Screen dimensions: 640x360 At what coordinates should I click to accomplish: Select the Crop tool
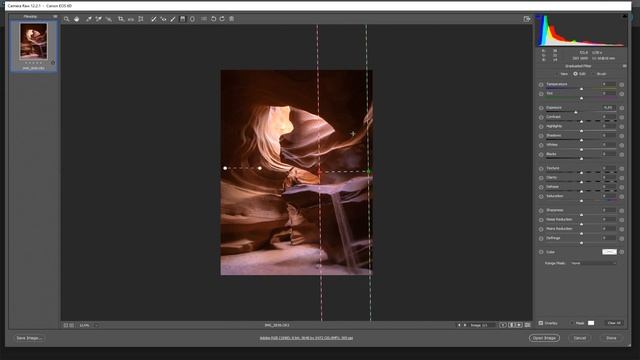(121, 19)
